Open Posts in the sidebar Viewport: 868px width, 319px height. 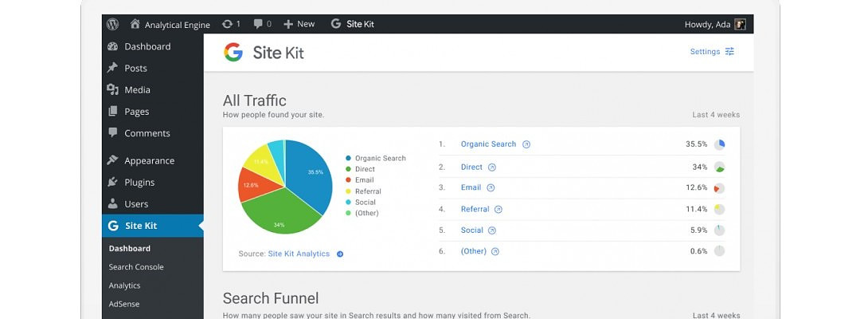click(135, 69)
